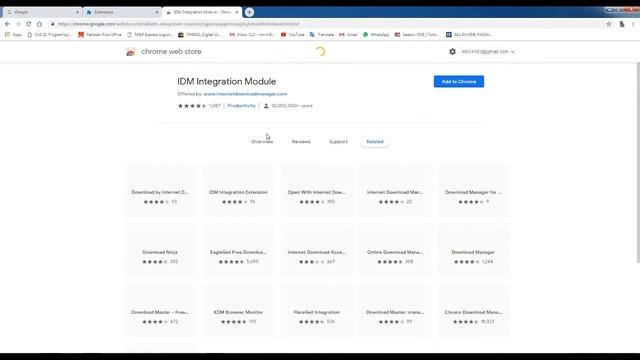This screenshot has height=360, width=640.
Task: Open the Download by Internet D... extension card
Action: coord(160,190)
